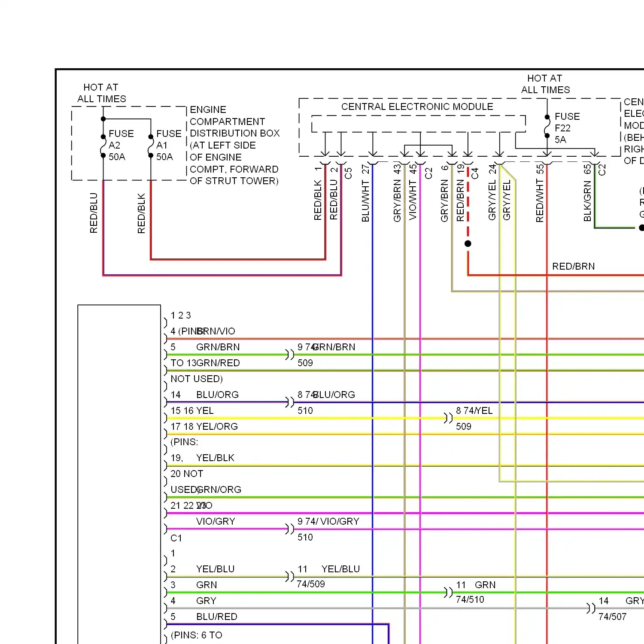Click the C4 connector label
This screenshot has width=644, height=644.
click(475, 173)
